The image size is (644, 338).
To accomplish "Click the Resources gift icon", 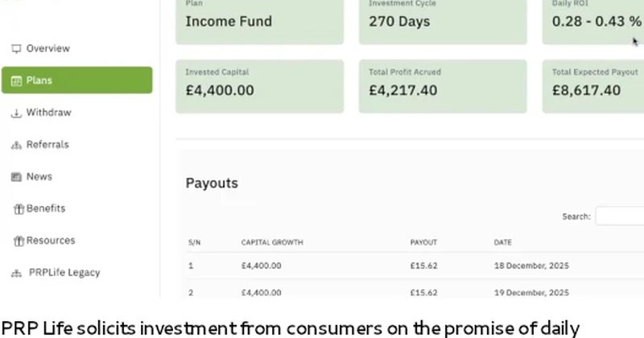I will click(x=19, y=241).
